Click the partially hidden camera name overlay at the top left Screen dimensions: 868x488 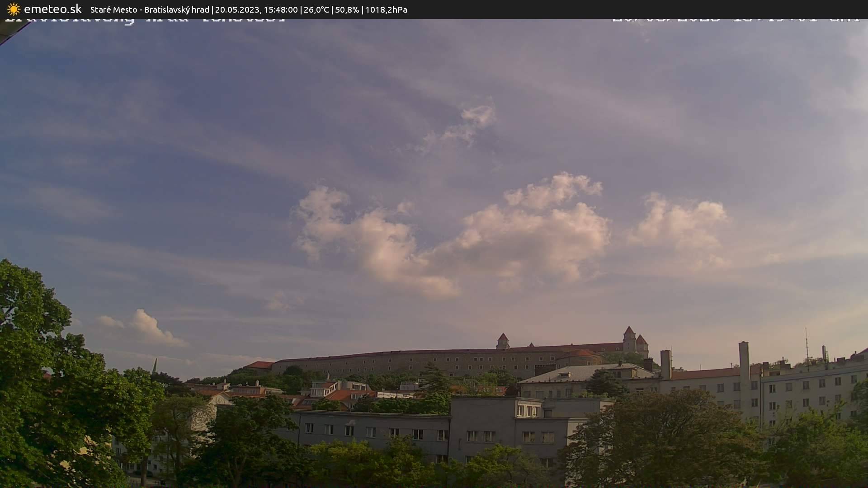(145, 20)
